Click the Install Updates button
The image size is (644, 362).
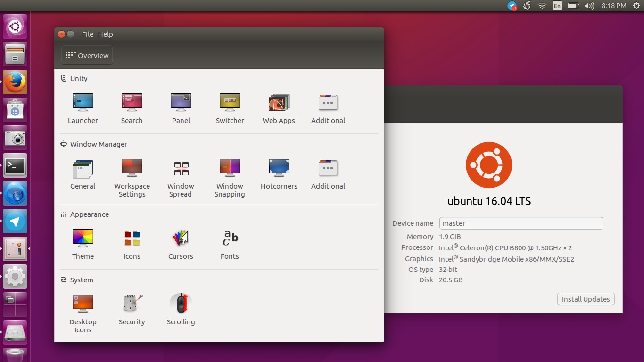[586, 299]
